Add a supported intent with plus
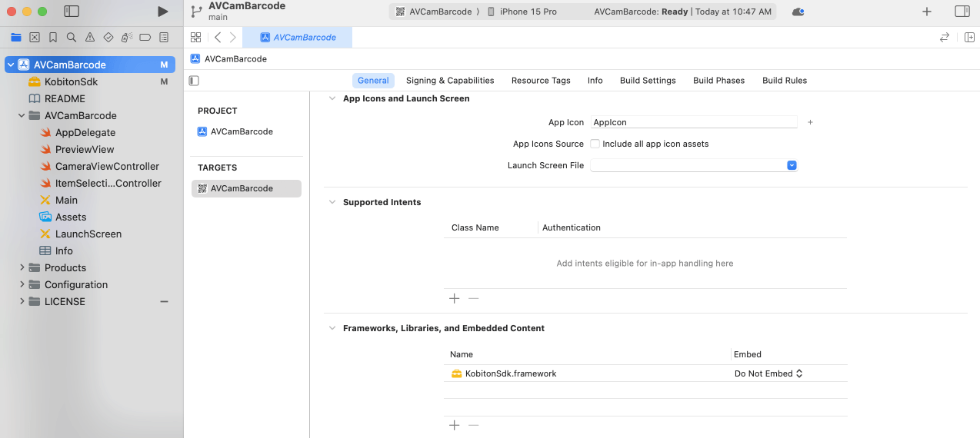 click(454, 298)
